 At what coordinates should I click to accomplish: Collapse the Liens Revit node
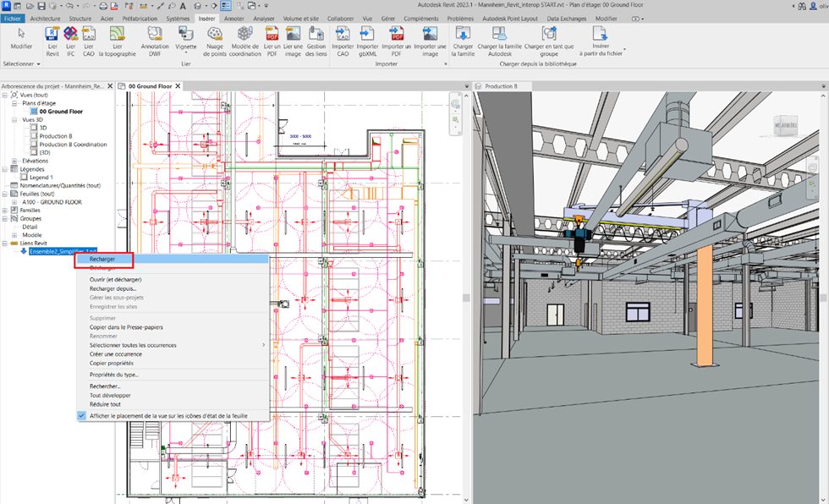click(x=5, y=244)
